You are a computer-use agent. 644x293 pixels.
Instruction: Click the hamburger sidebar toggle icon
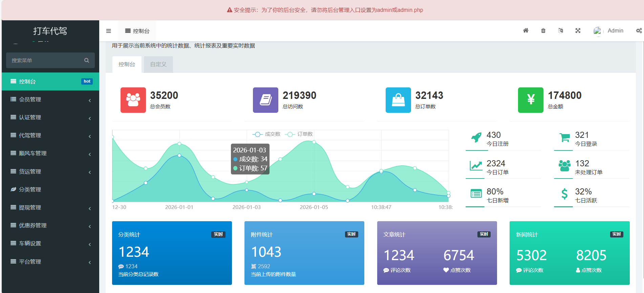tap(108, 31)
